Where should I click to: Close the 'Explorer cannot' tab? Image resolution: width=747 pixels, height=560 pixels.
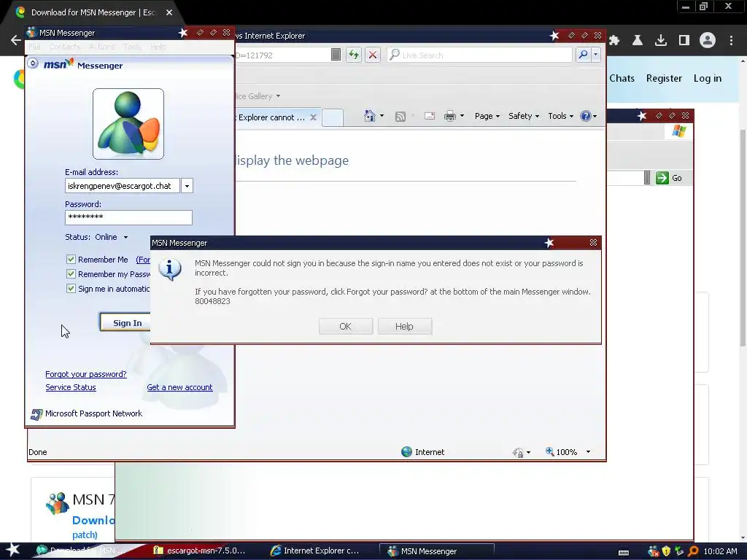coord(314,117)
